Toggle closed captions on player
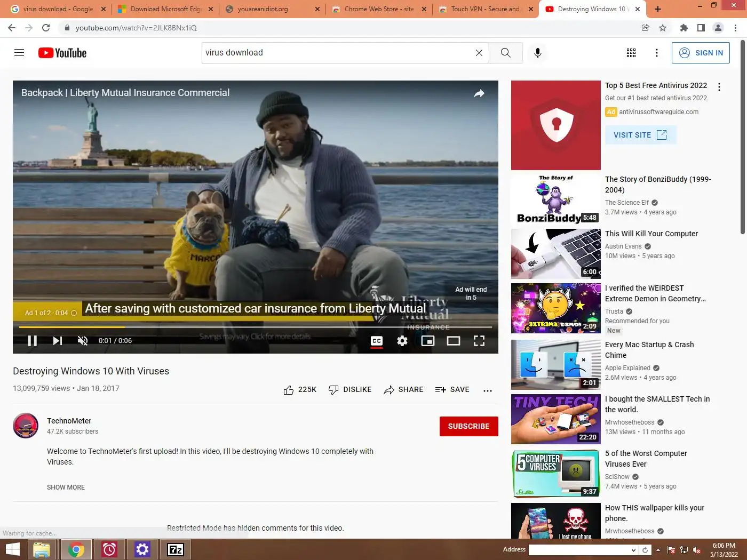747x560 pixels. 377,341
